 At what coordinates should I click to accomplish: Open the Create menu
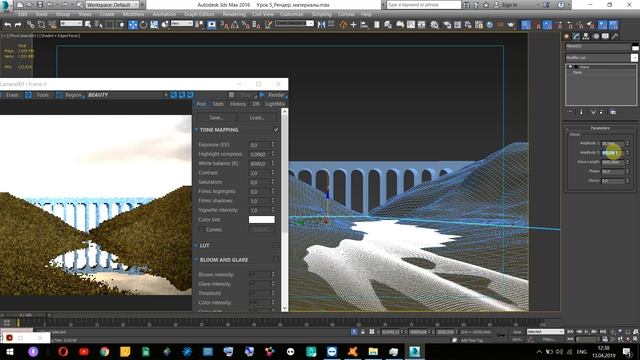(x=107, y=14)
